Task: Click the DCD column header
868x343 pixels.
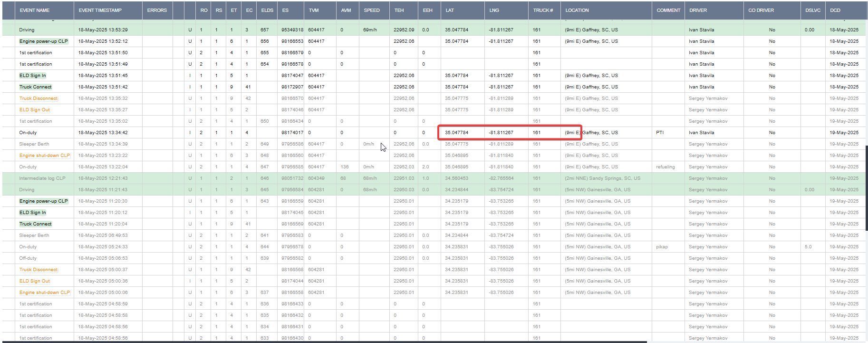Action: (x=835, y=10)
